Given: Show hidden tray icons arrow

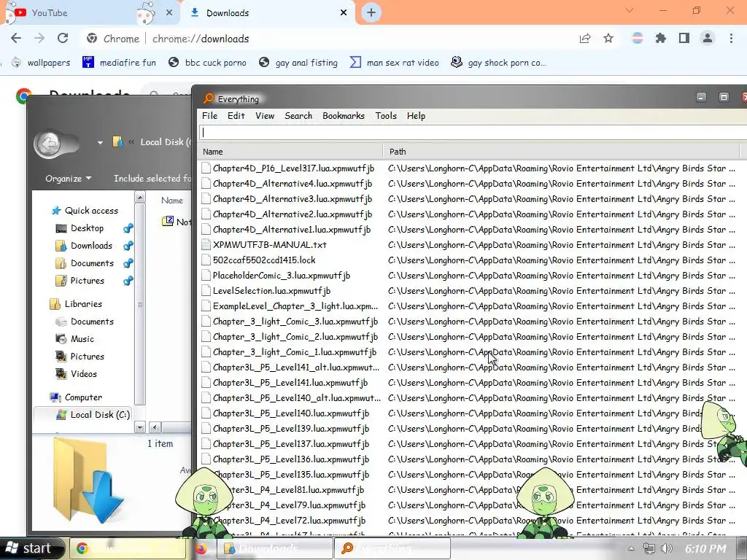Looking at the screenshot, I should [x=631, y=548].
